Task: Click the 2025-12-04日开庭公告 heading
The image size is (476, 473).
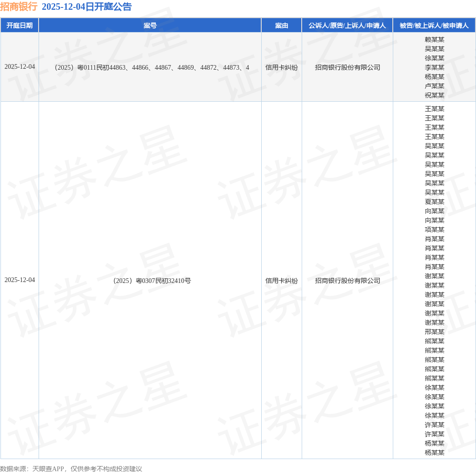Action: [x=86, y=7]
